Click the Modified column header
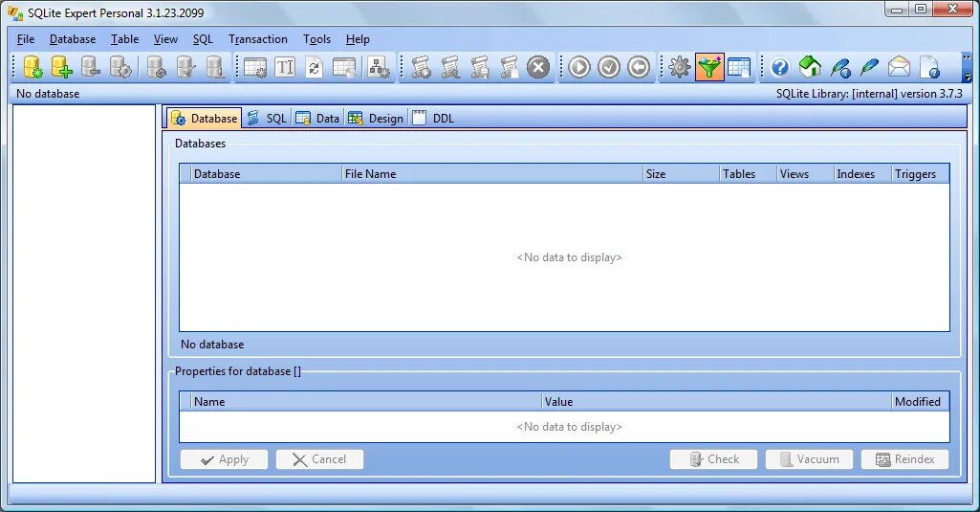 pyautogui.click(x=921, y=402)
